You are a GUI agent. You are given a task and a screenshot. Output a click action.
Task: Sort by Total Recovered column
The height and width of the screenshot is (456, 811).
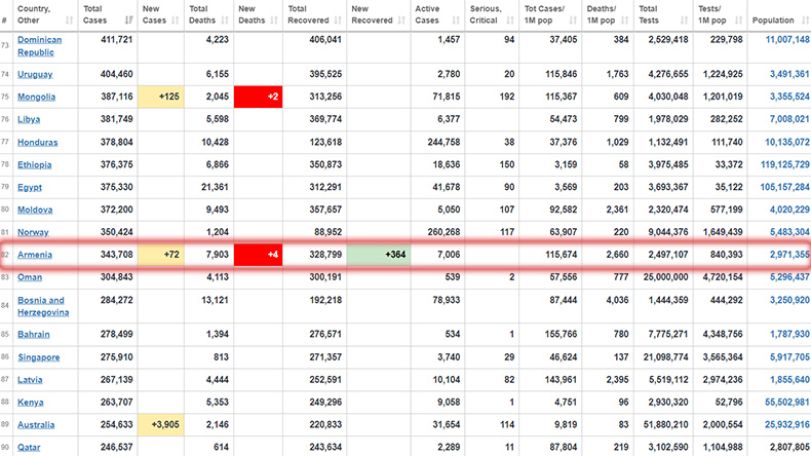click(x=314, y=15)
